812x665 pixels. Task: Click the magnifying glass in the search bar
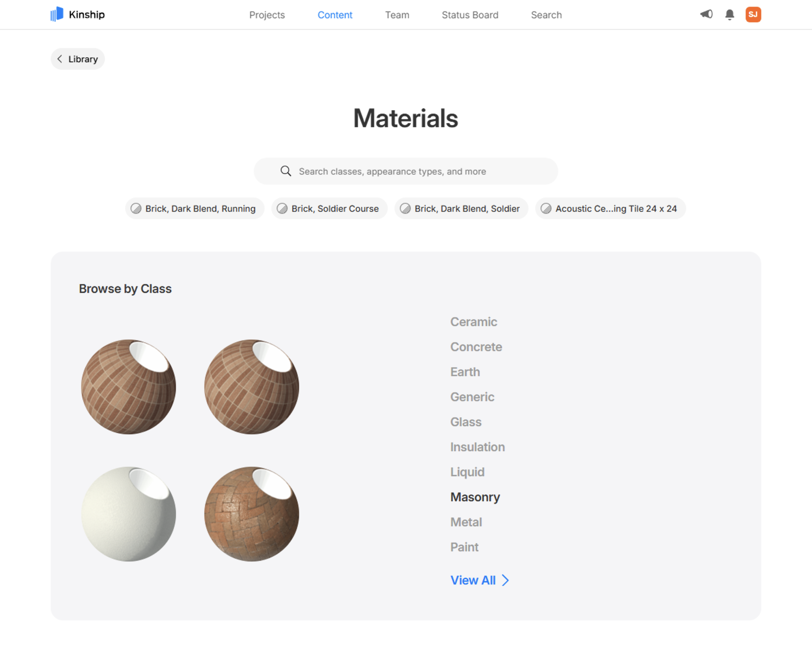tap(286, 171)
